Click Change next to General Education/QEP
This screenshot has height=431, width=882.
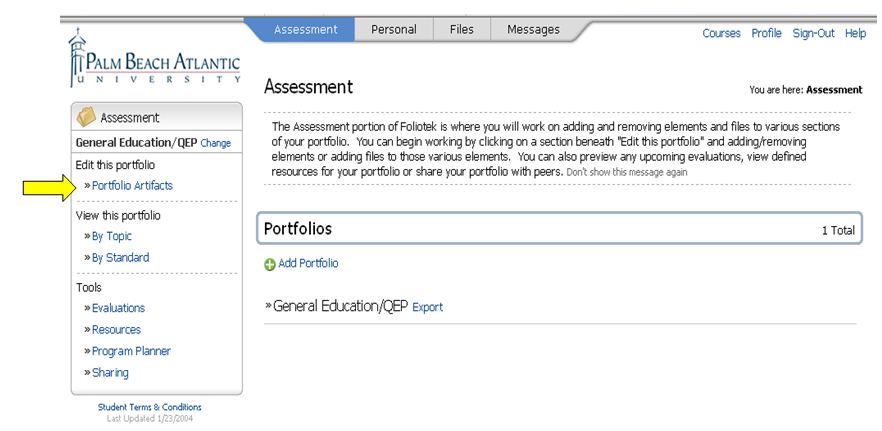tap(216, 144)
